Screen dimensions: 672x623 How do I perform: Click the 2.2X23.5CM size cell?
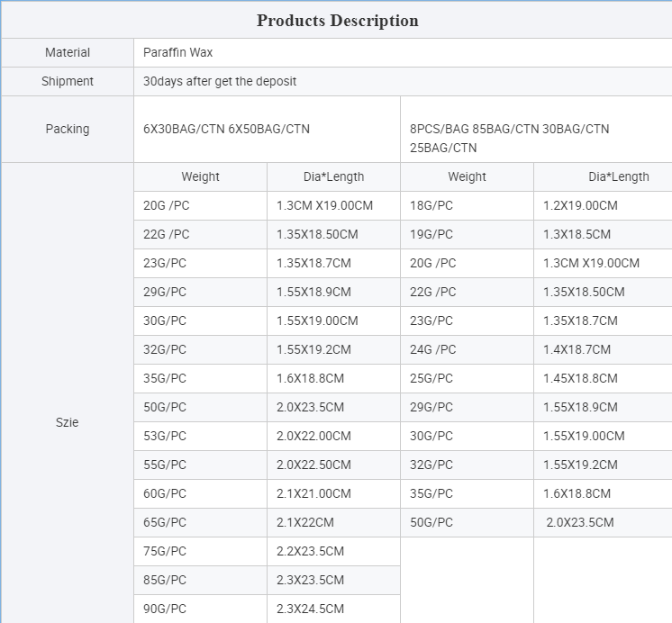pyautogui.click(x=333, y=551)
